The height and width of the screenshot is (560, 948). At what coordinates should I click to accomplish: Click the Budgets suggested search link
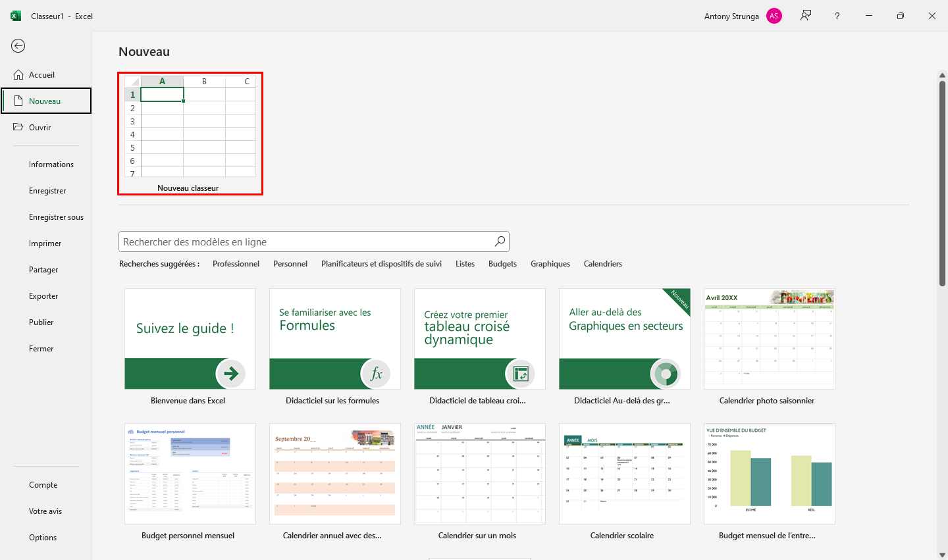(x=502, y=264)
